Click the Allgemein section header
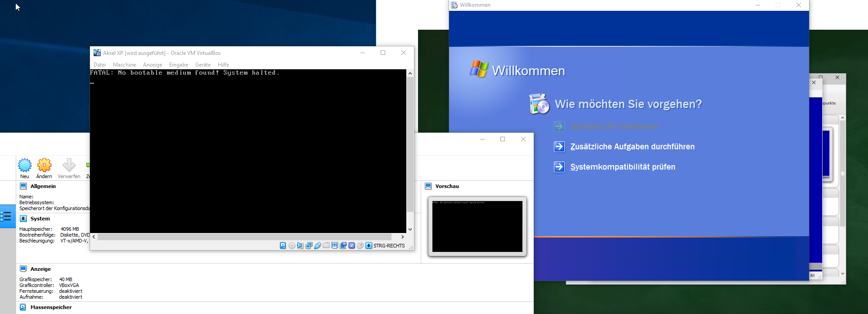The image size is (868, 314). tap(43, 186)
